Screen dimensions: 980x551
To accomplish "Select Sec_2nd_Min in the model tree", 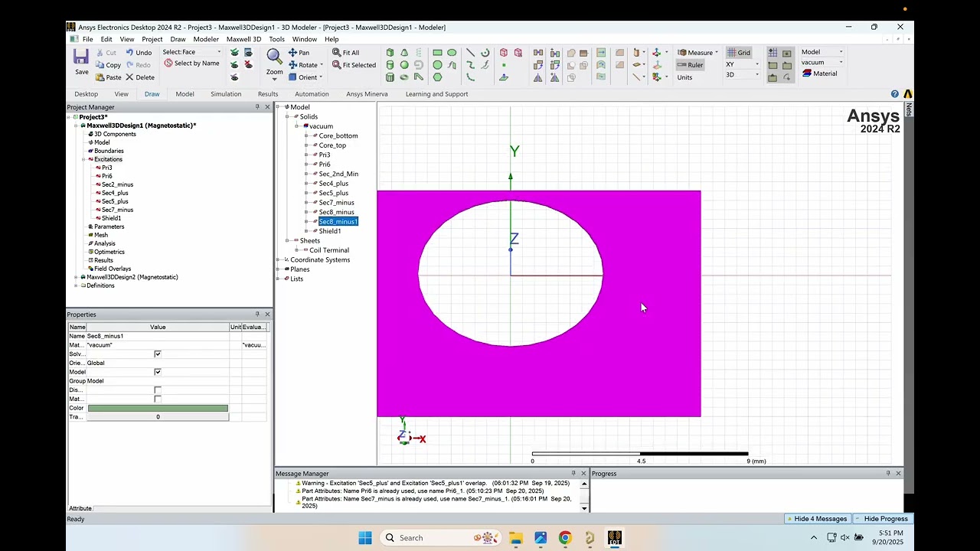I will click(338, 174).
